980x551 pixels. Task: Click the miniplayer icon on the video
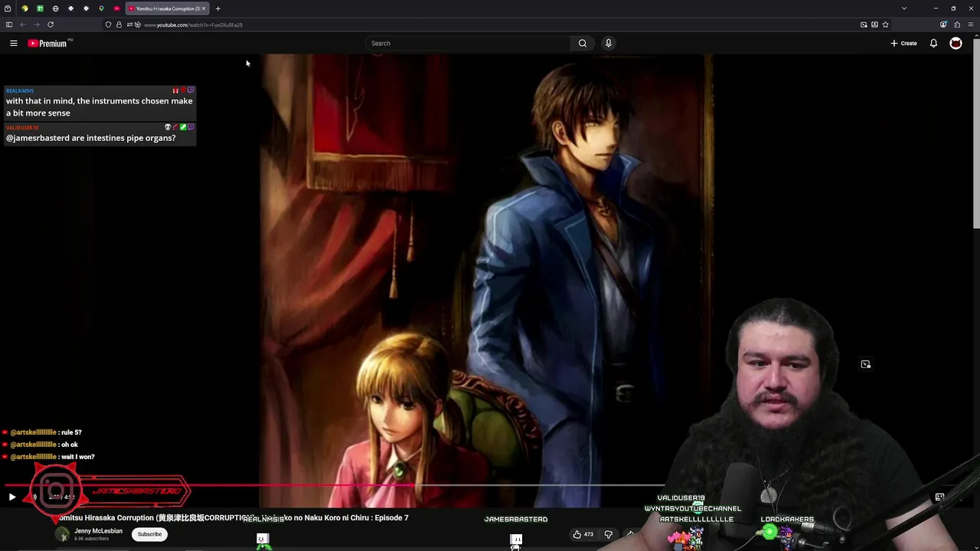866,364
